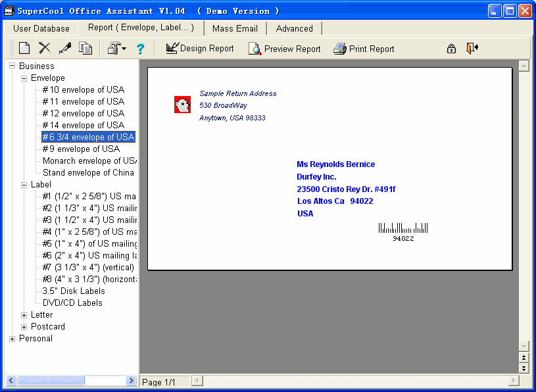Click Print Report button

tap(364, 49)
